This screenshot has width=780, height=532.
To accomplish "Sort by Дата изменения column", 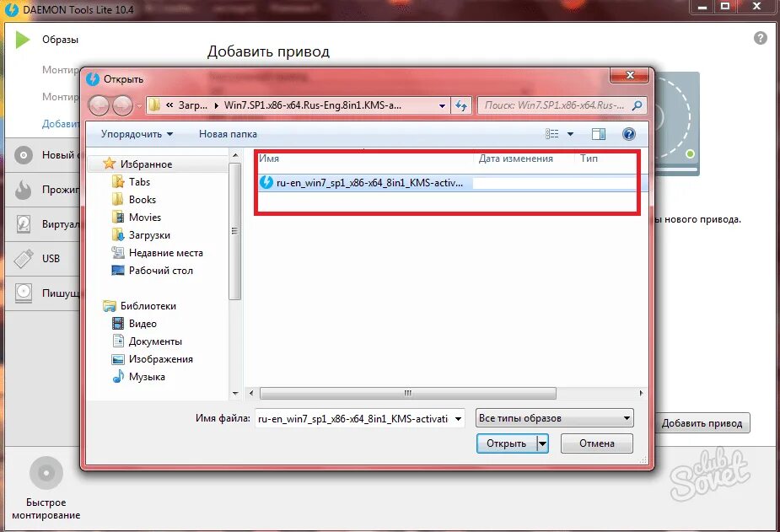I will (515, 159).
